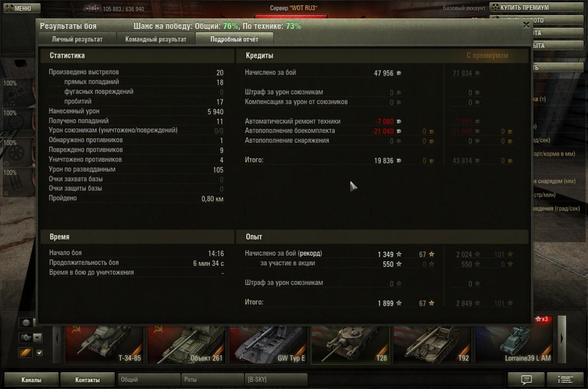588x389 pixels.
Task: Click the tank class filter diamond icon
Action: click(x=25, y=337)
